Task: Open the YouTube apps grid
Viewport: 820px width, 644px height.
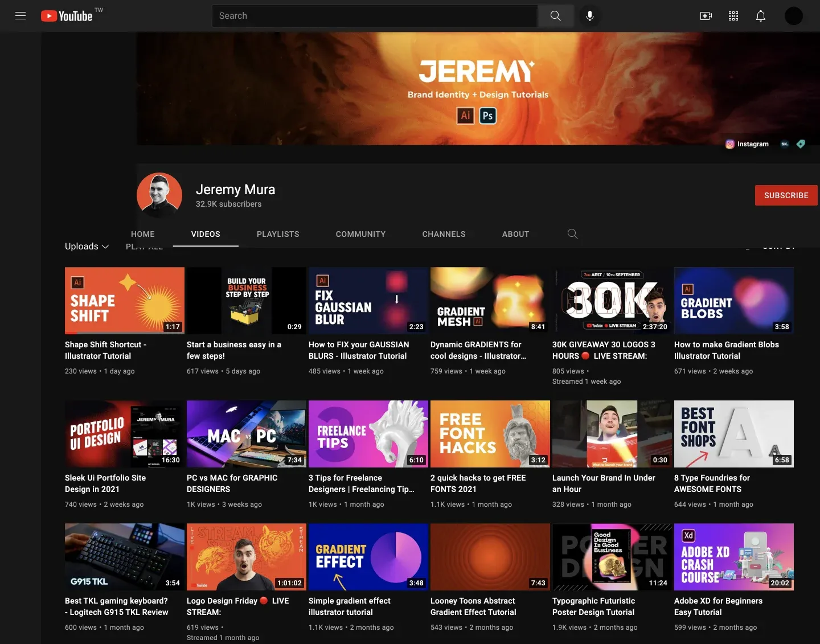Action: (733, 16)
